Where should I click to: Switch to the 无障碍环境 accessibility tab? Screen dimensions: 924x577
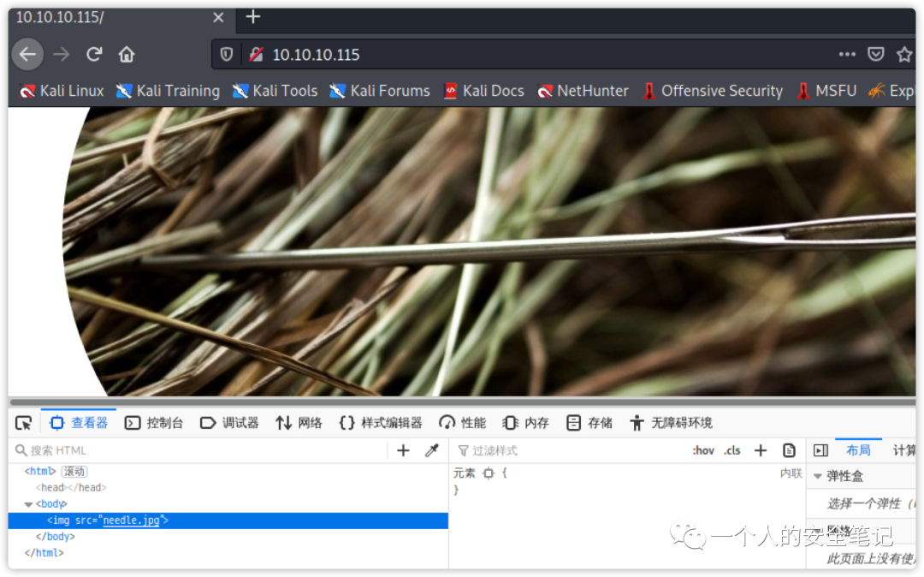(x=672, y=423)
